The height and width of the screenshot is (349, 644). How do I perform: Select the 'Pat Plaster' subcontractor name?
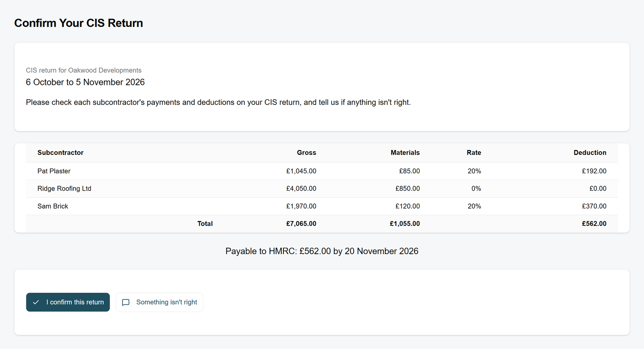point(54,171)
